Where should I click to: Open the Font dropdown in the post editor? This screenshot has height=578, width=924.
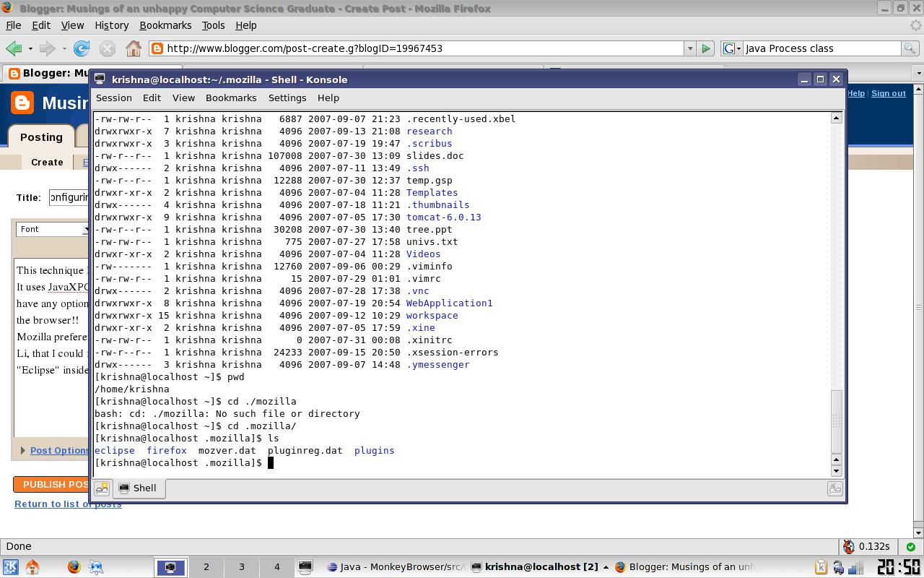53,229
